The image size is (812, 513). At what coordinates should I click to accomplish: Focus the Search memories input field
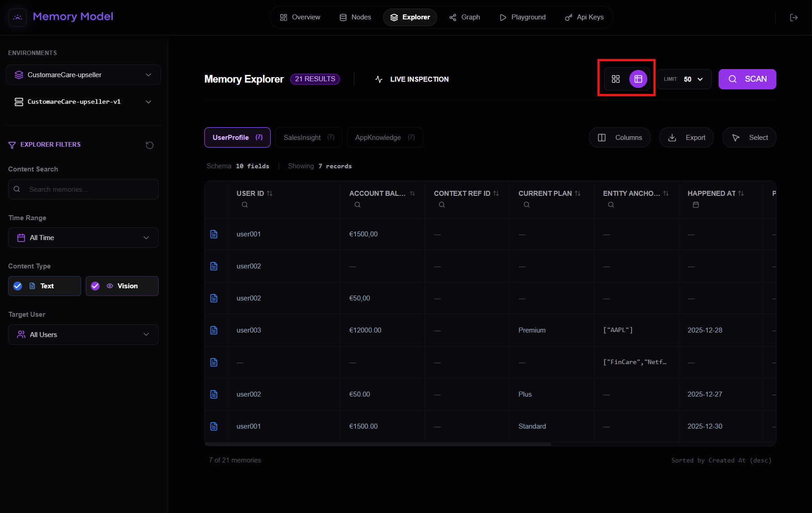[x=83, y=189]
